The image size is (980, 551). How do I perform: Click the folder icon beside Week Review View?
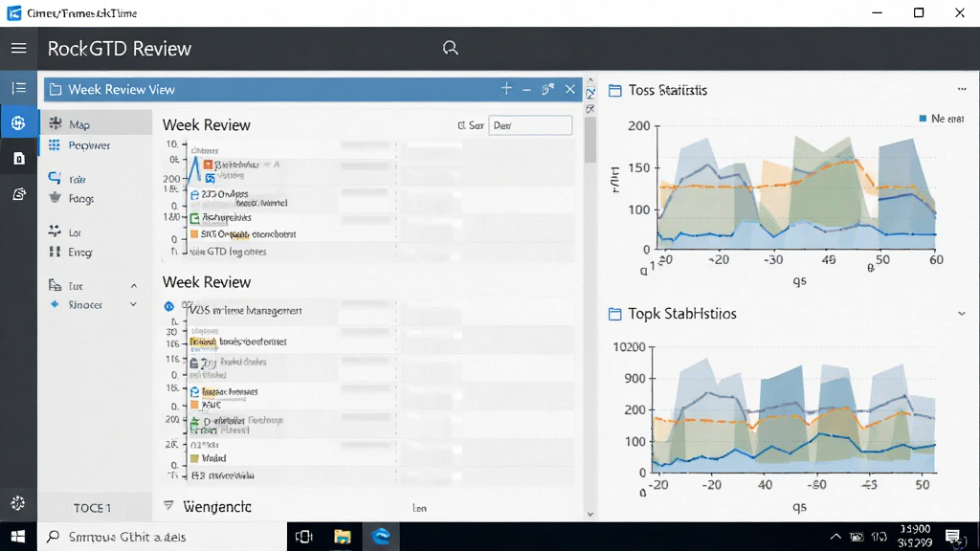coord(56,89)
